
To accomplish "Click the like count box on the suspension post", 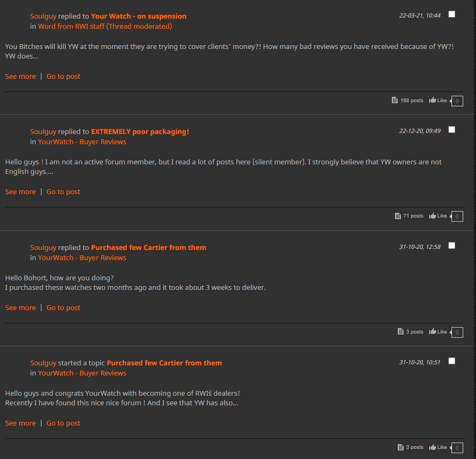I will pyautogui.click(x=457, y=101).
